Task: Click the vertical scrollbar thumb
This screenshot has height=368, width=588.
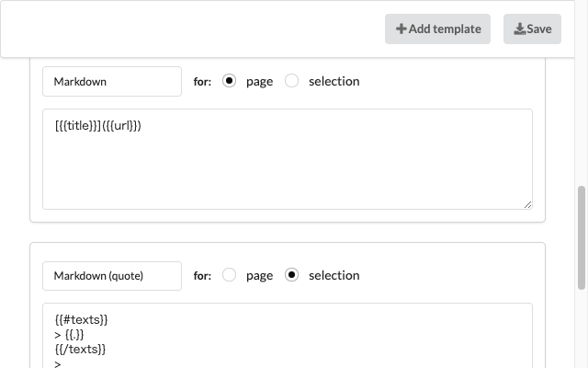Action: 582,237
